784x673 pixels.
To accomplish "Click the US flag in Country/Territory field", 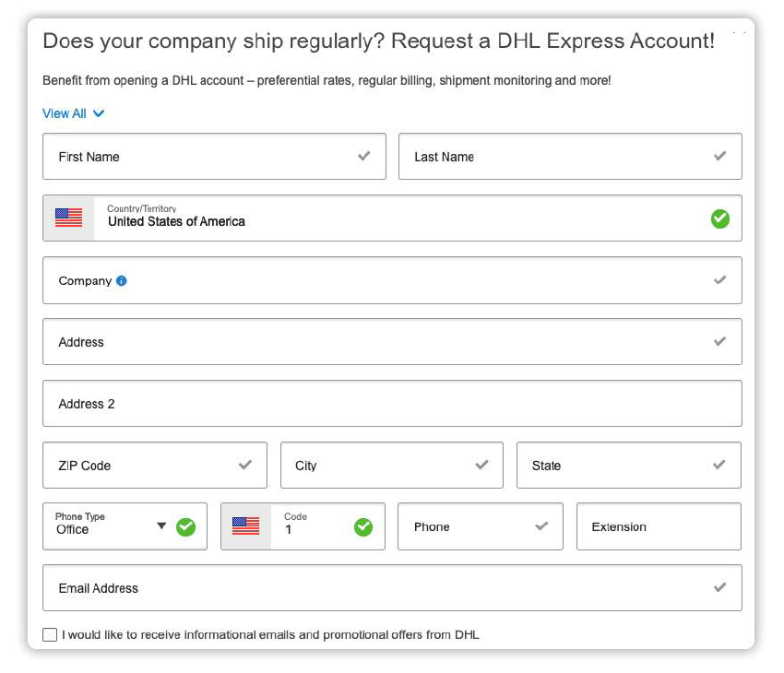I will click(68, 218).
